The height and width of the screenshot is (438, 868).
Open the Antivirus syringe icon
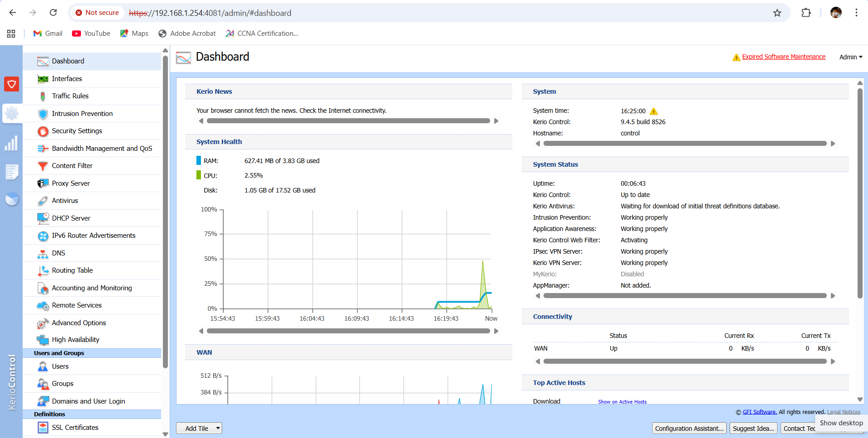click(x=43, y=201)
